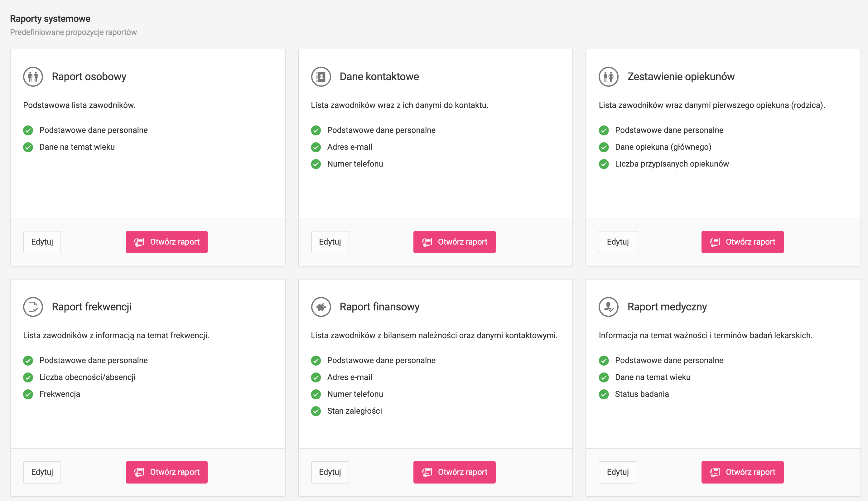The height and width of the screenshot is (501, 868).
Task: Click the Dane kontaktowe address book icon
Action: point(321,76)
